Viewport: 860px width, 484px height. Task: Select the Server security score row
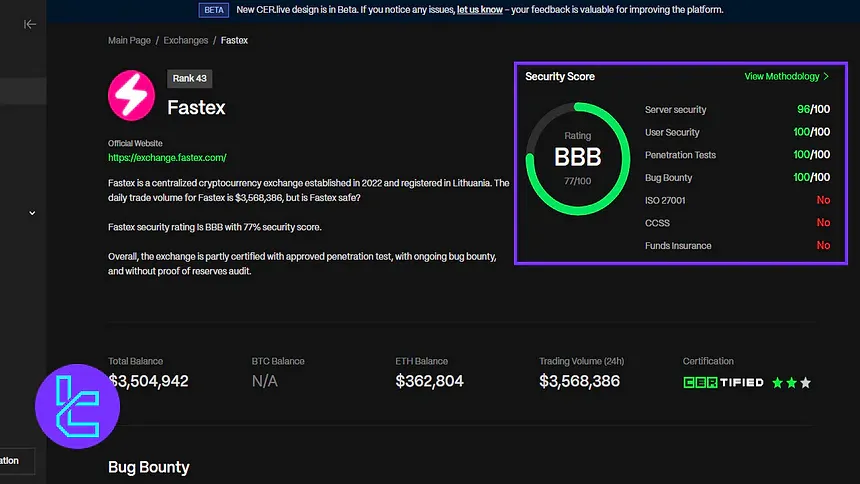(x=737, y=109)
